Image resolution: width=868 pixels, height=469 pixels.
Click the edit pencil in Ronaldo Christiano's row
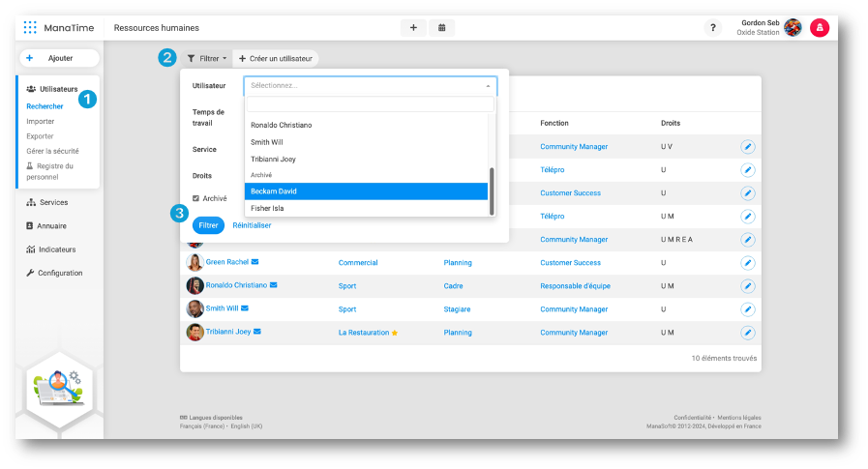tap(747, 285)
